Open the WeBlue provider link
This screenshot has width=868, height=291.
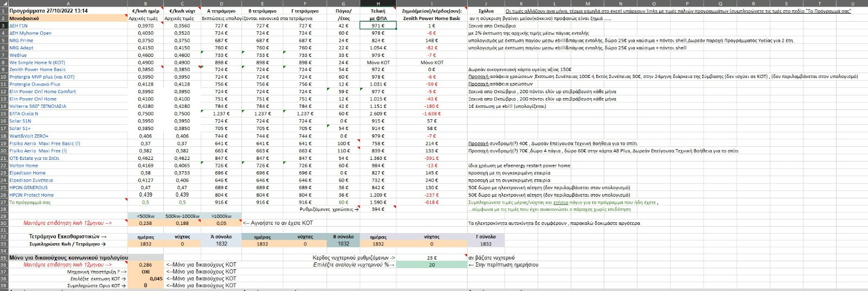[18, 55]
